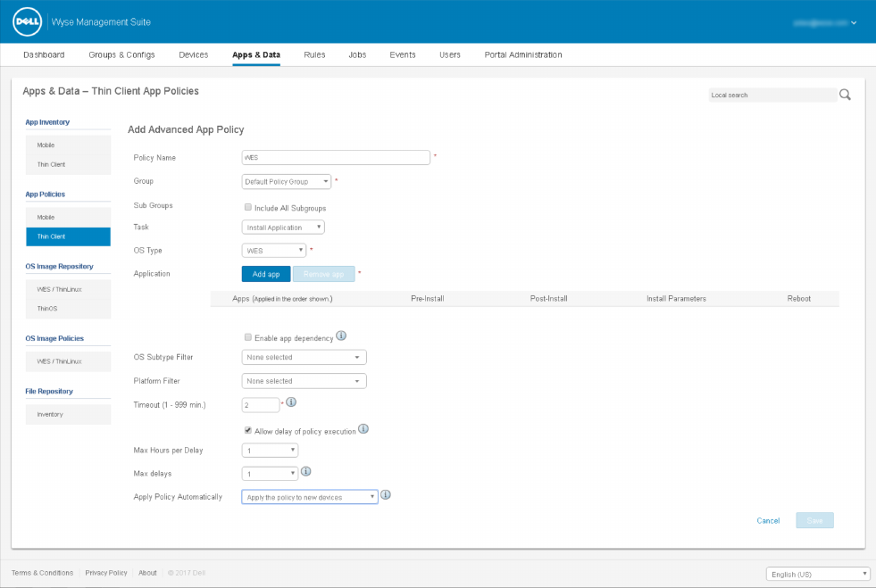Open info icon beside Apply Policy Automatically dropdown
This screenshot has width=876, height=588.
coord(386,494)
